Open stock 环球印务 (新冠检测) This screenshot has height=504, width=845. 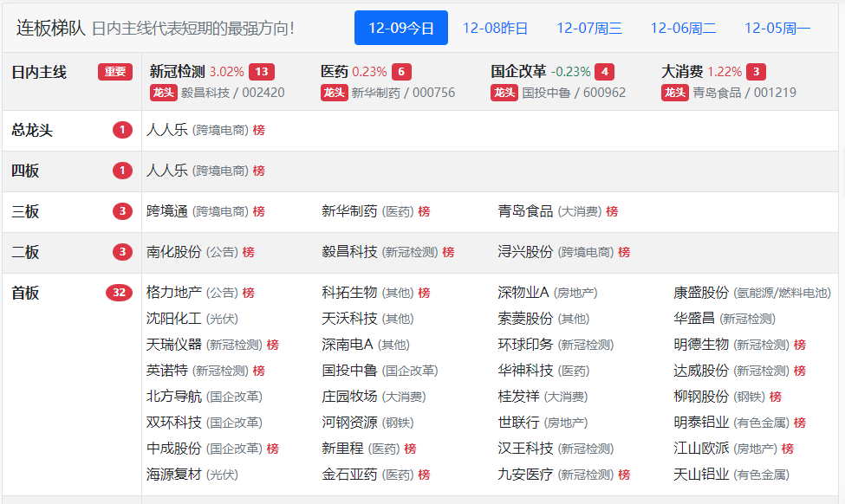coord(525,344)
